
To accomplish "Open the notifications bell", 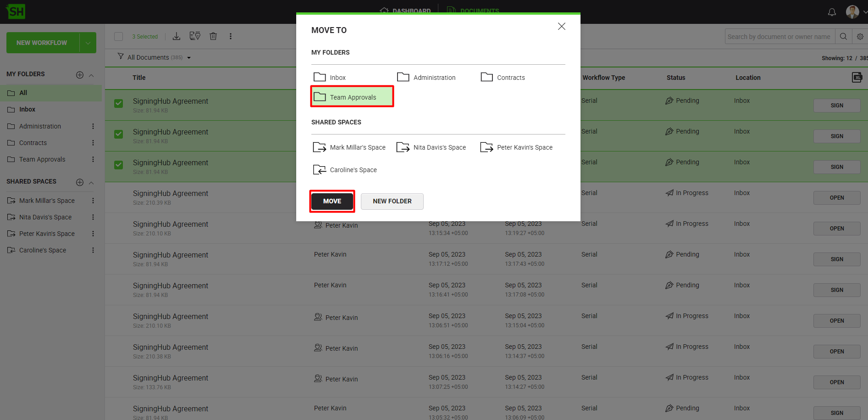I will [832, 12].
